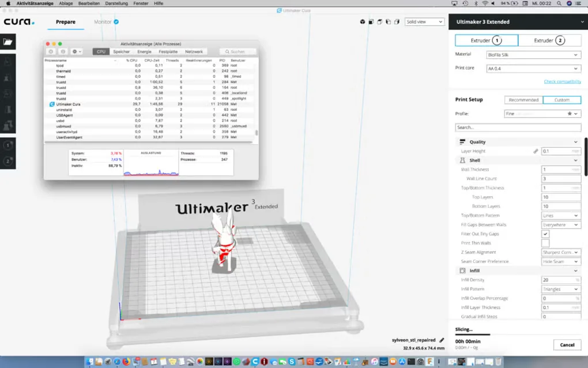588x368 pixels.
Task: Switch to the front camera view icon
Action: [371, 22]
